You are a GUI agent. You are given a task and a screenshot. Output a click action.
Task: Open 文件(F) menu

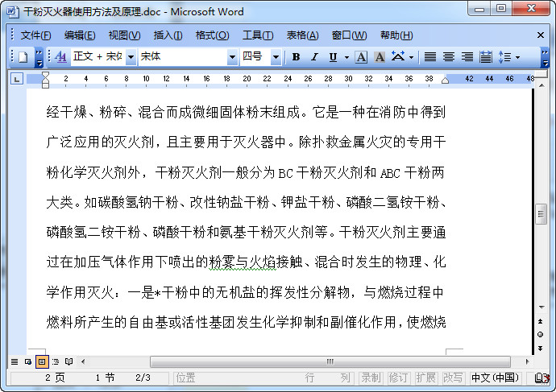(x=35, y=35)
